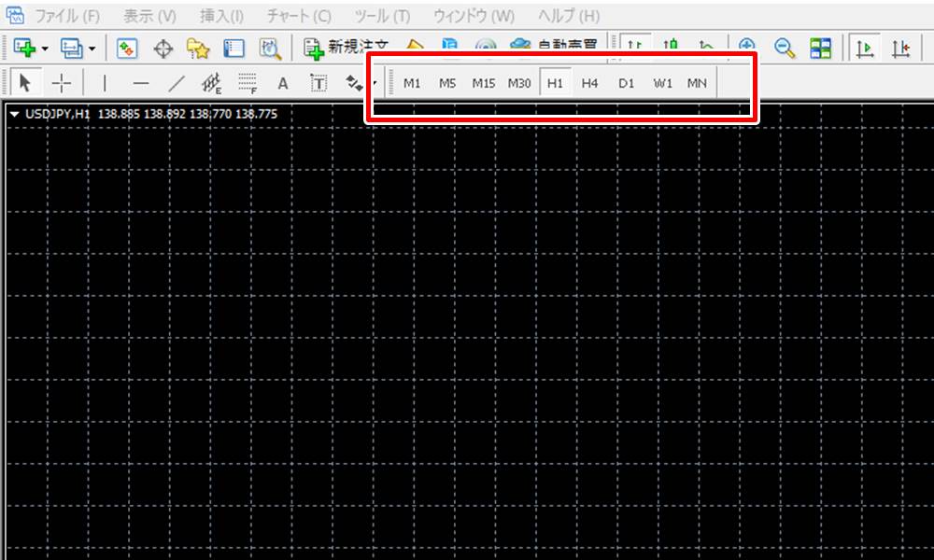
Task: Tile the chart windows
Action: tap(820, 48)
